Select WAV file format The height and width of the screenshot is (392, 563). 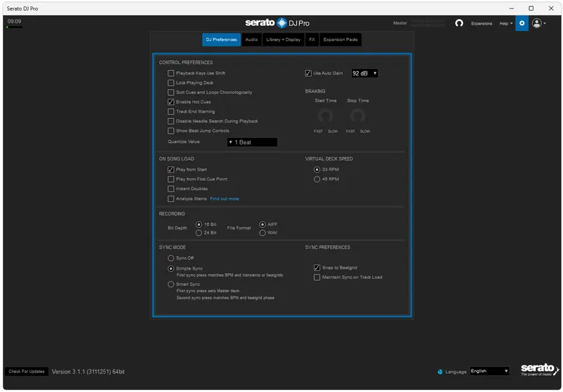[262, 233]
